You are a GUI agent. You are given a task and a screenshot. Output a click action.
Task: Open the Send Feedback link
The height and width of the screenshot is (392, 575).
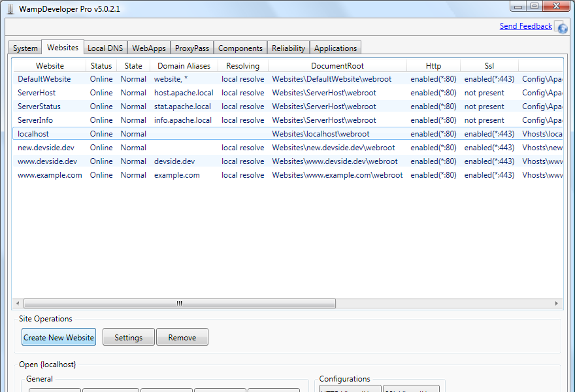click(525, 26)
